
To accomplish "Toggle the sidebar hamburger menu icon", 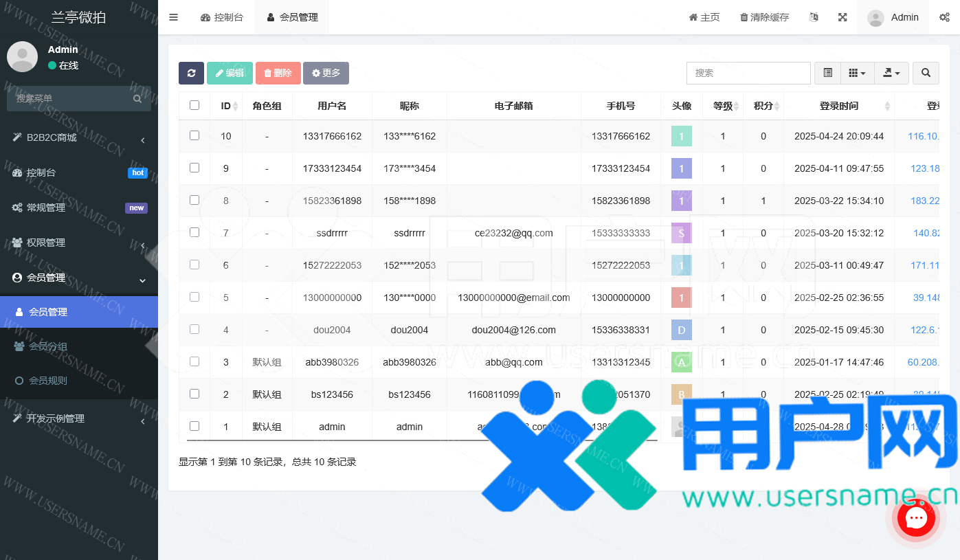I will click(173, 17).
